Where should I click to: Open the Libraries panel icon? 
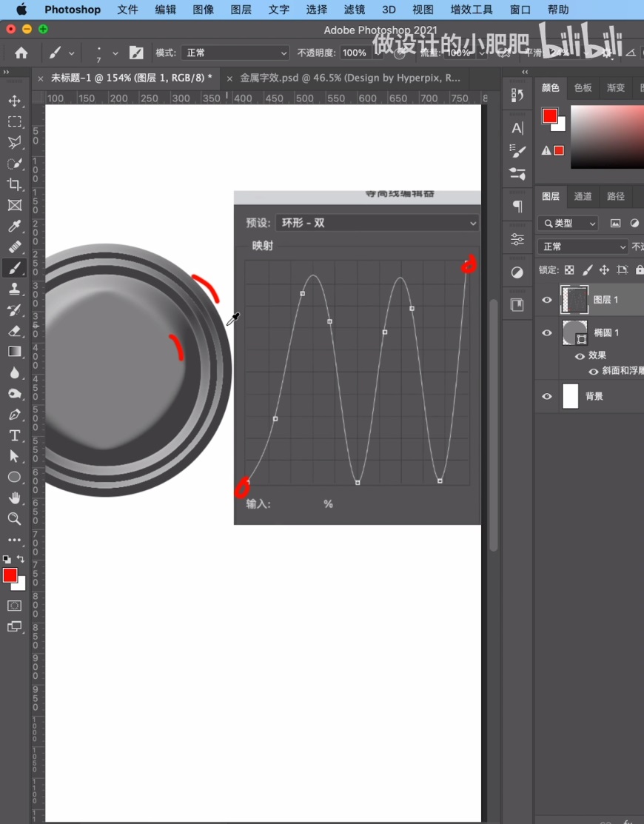(x=517, y=305)
